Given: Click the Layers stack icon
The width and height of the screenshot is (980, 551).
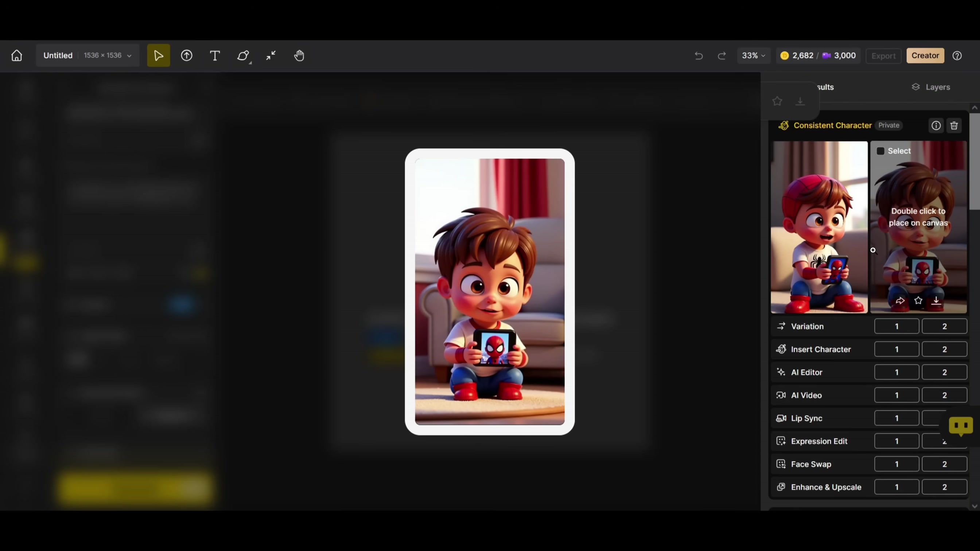Looking at the screenshot, I should pyautogui.click(x=916, y=87).
